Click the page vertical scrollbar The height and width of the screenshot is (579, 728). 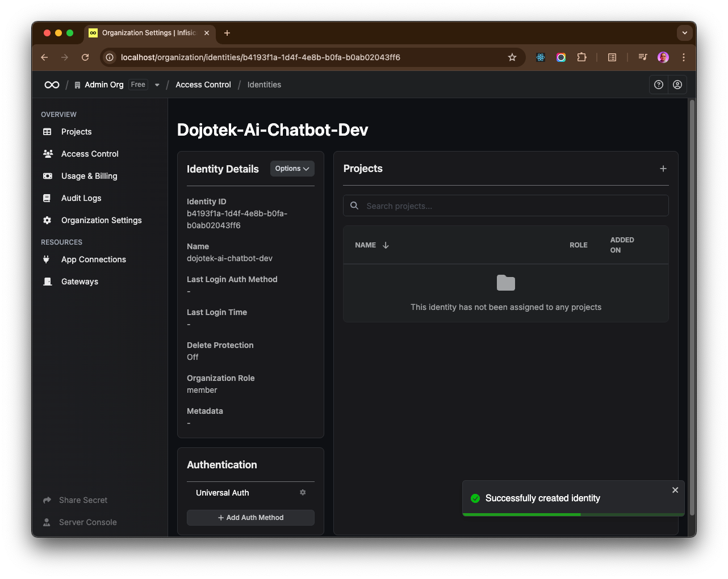(x=692, y=307)
